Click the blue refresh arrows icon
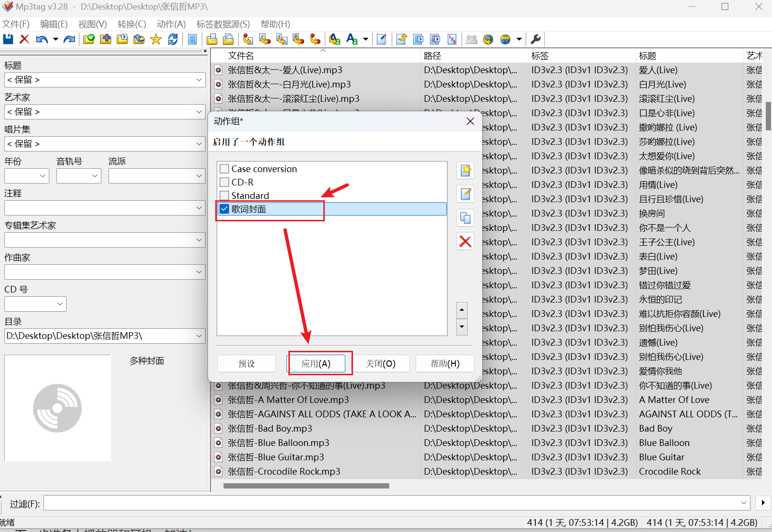 (173, 39)
